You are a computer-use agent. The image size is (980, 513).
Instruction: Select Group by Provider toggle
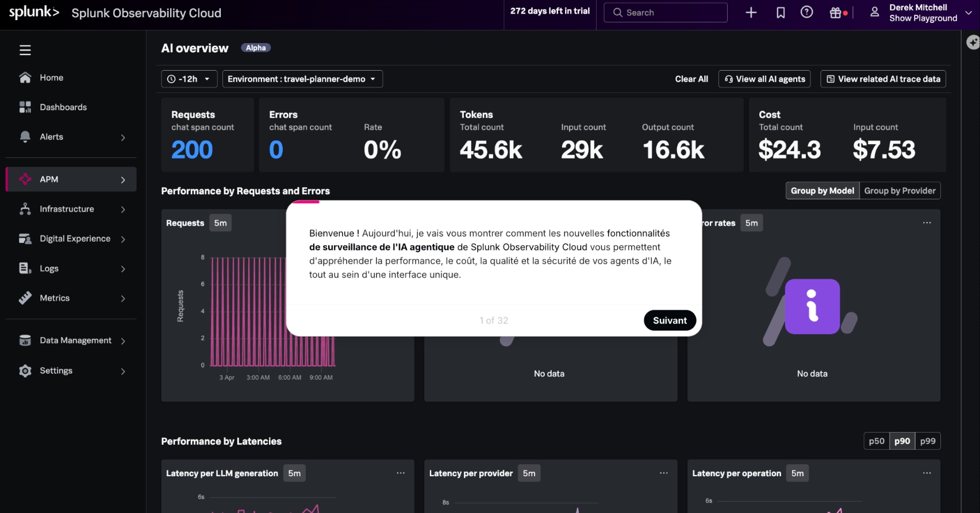[x=900, y=191]
